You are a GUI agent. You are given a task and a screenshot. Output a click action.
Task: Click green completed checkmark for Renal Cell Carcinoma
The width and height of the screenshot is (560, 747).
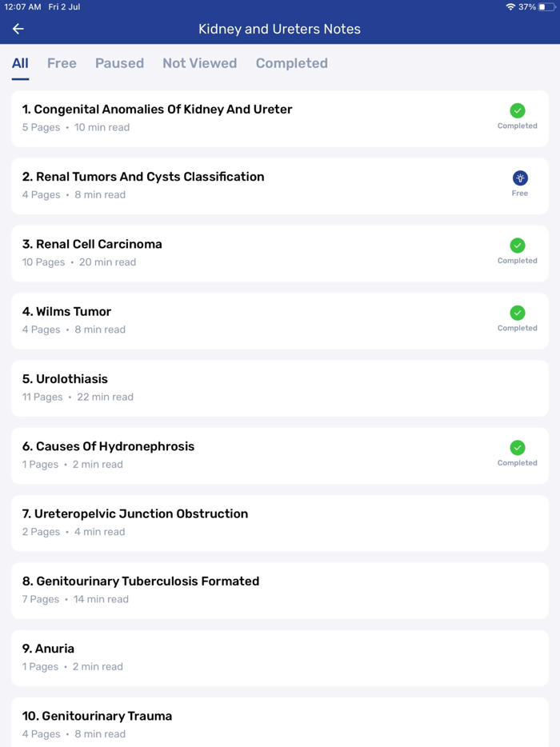click(518, 246)
